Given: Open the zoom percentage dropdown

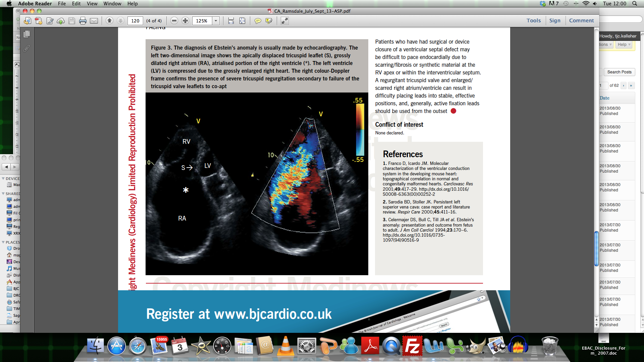Looking at the screenshot, I should (x=216, y=21).
